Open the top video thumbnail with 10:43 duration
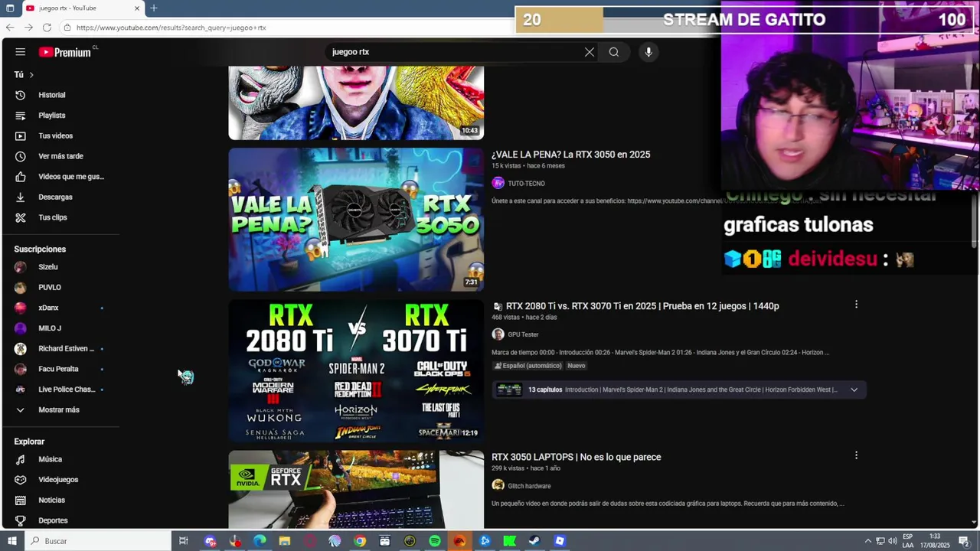The width and height of the screenshot is (980, 551). pyautogui.click(x=356, y=103)
